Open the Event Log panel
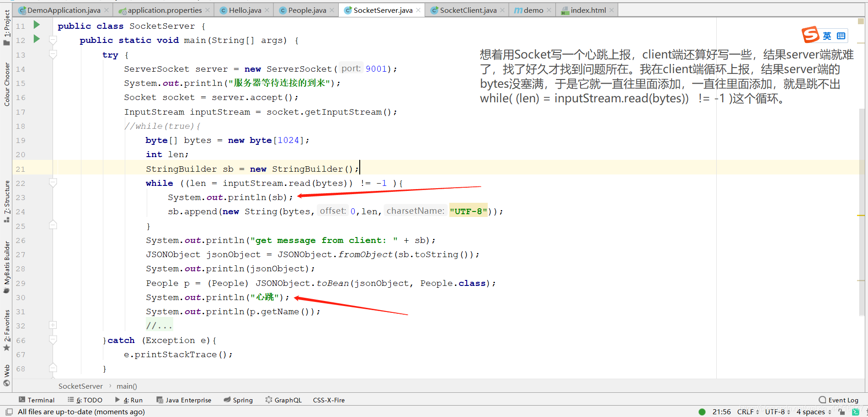 click(839, 400)
